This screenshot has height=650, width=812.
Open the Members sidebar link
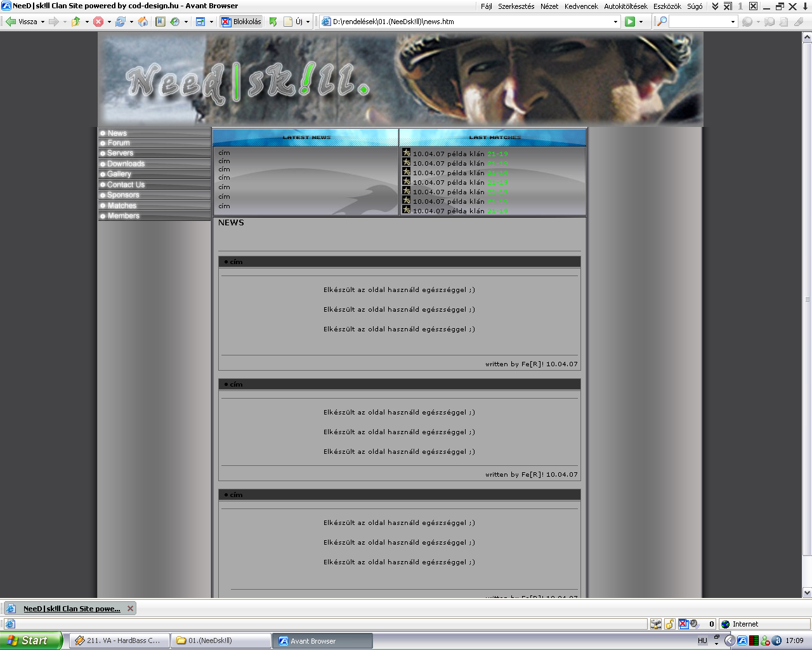[x=154, y=216]
